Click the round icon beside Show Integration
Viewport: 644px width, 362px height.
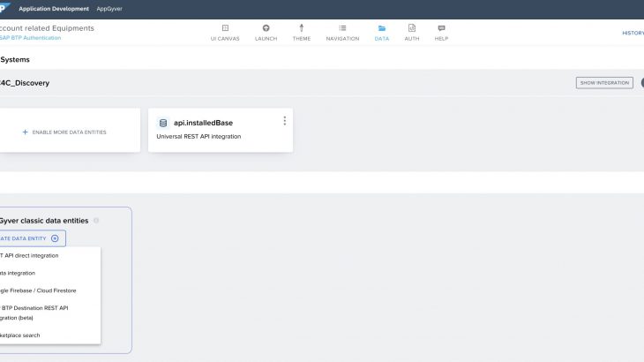642,83
